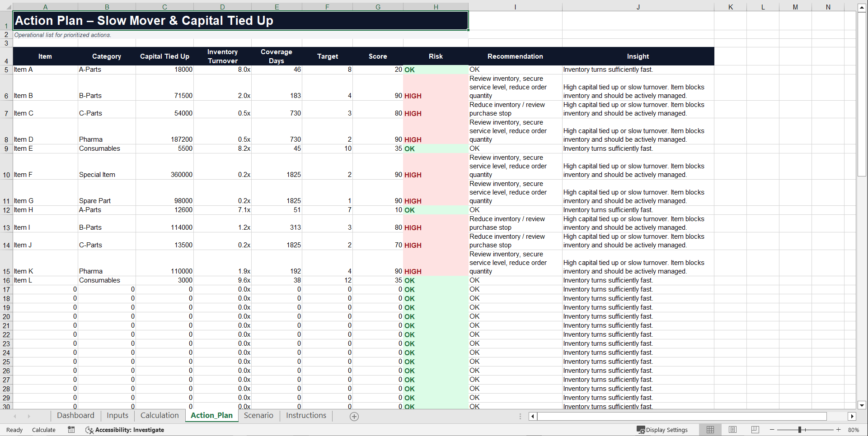This screenshot has width=868, height=436.
Task: Select Item E's OK risk cell
Action: click(x=436, y=148)
